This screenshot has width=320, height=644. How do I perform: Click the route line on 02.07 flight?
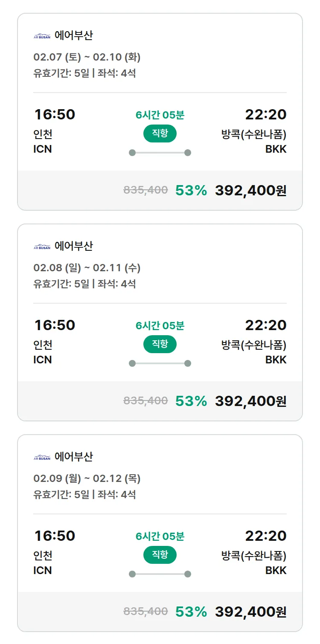click(160, 153)
